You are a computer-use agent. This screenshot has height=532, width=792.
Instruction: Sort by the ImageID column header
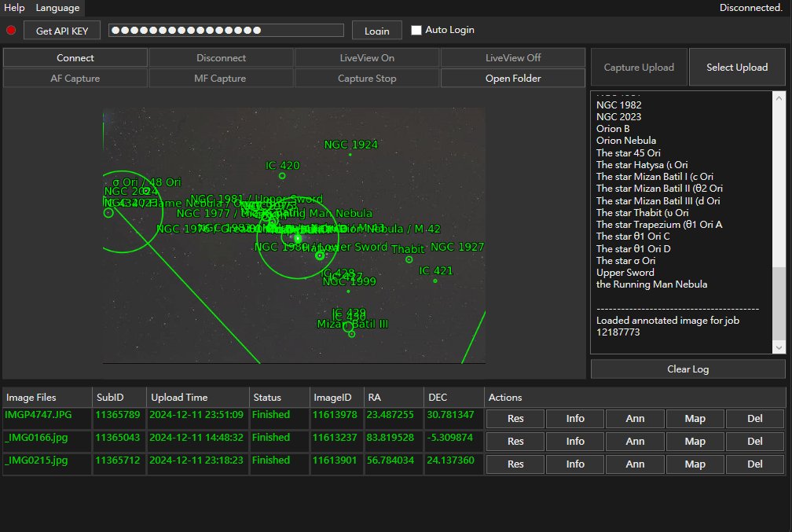(336, 397)
